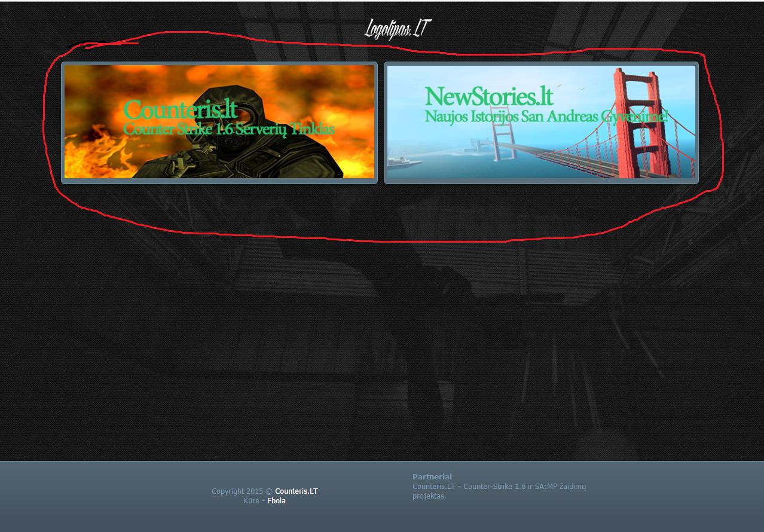764x532 pixels.
Task: Open the Counteris.lt Counter Strike banner
Action: click(x=219, y=122)
